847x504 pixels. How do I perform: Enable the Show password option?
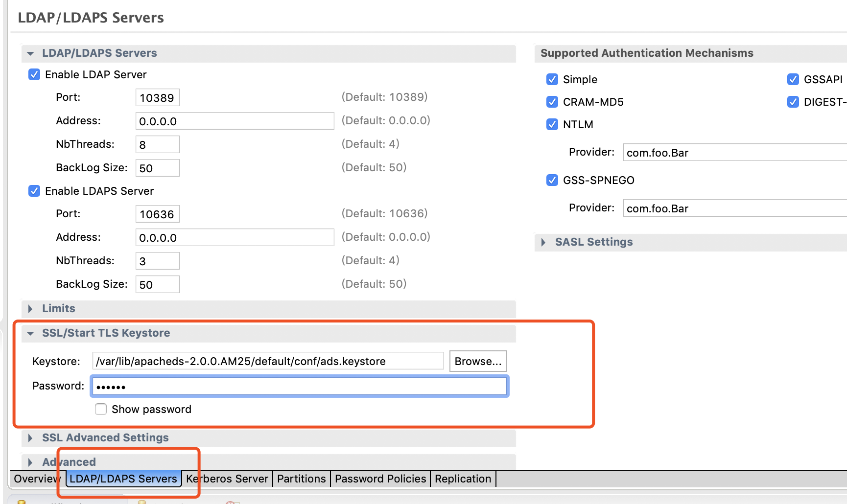pos(101,409)
